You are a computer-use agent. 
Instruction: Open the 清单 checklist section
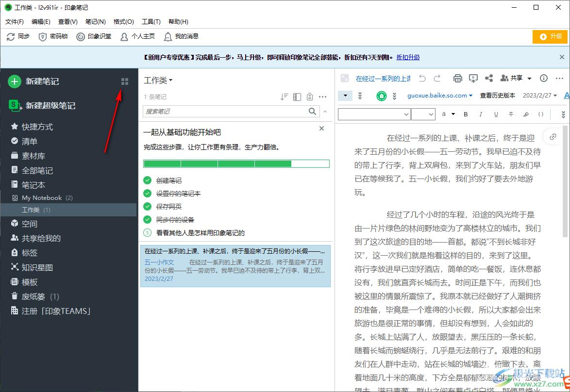(x=24, y=141)
